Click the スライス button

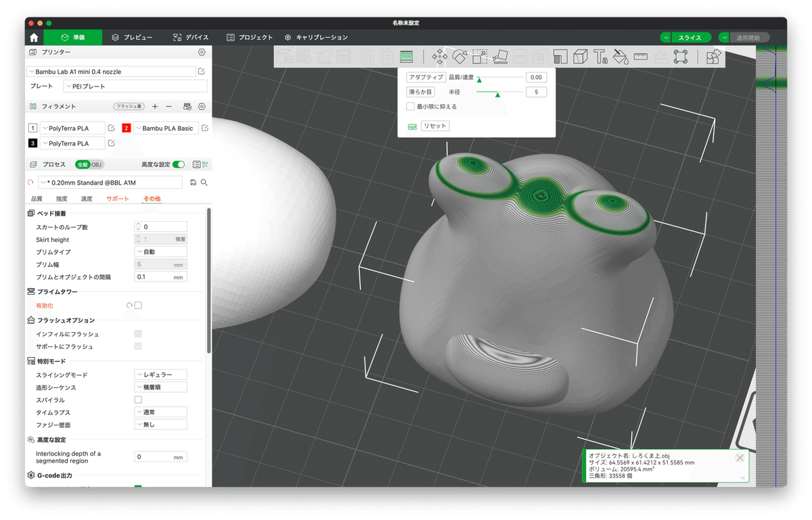(x=690, y=38)
